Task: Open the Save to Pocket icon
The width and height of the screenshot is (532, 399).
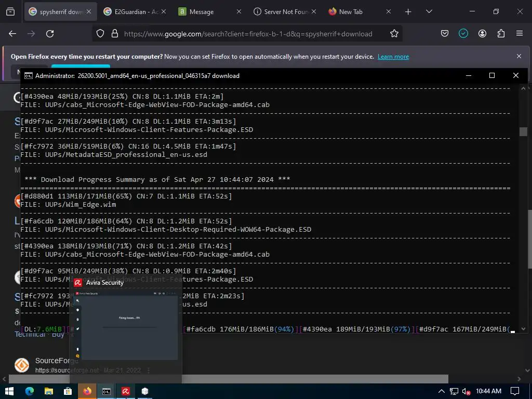Action: [445, 33]
